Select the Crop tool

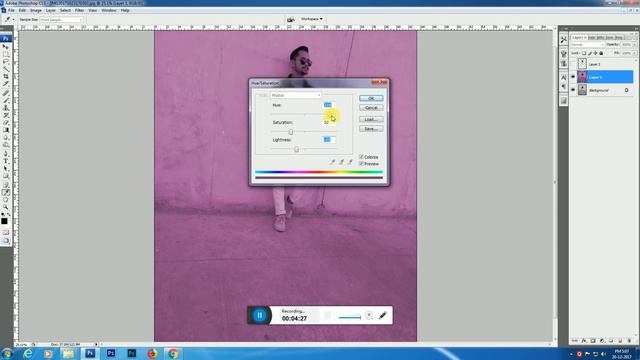click(x=6, y=76)
